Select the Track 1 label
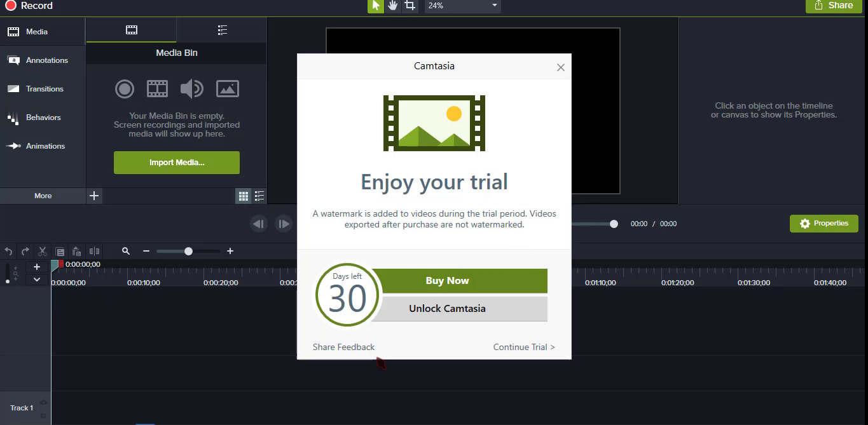The image size is (868, 425). click(22, 408)
